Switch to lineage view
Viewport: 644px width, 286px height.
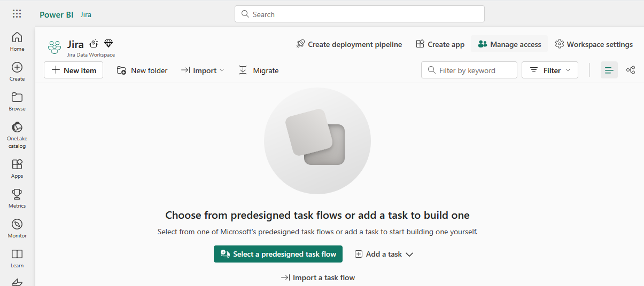click(x=631, y=70)
